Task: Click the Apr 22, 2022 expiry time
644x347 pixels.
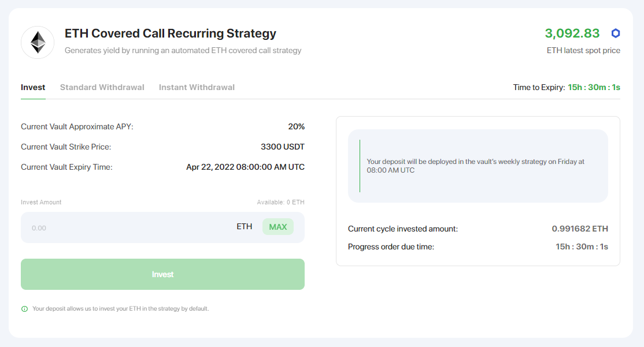Action: (245, 167)
